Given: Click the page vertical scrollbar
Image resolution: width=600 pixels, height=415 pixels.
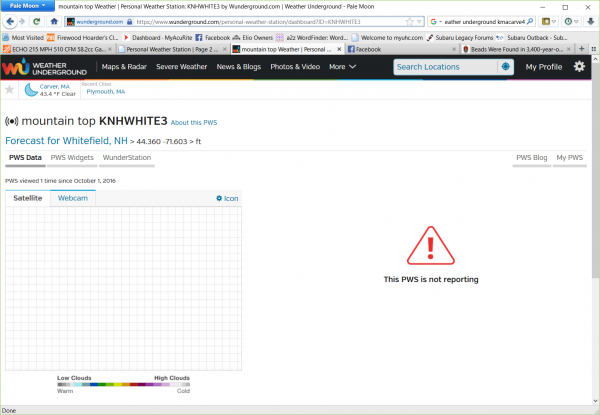Looking at the screenshot, I should [x=595, y=170].
